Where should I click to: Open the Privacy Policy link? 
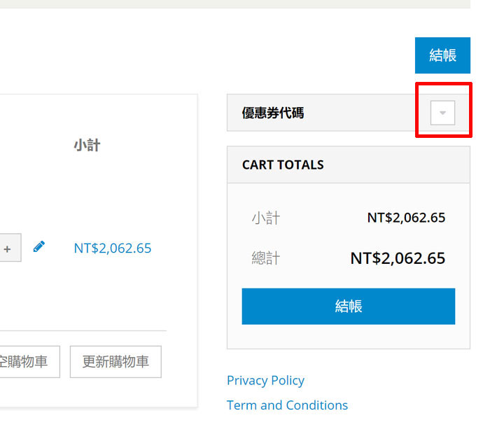click(265, 380)
